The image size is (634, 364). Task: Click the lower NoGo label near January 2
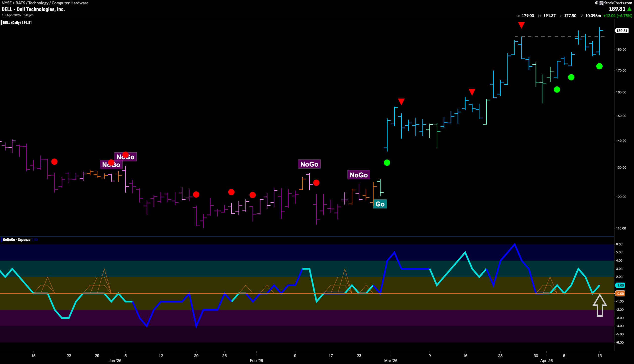111,165
